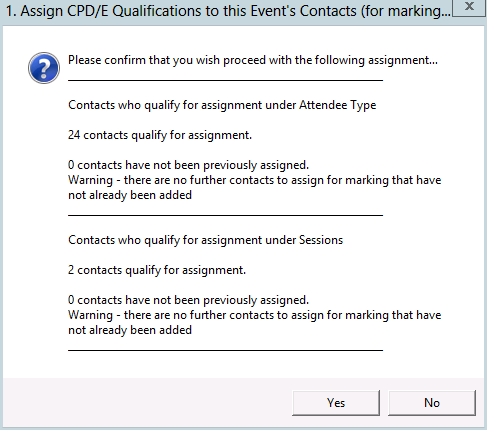
Task: Click the bottom horizontal separator line
Action: (225, 350)
